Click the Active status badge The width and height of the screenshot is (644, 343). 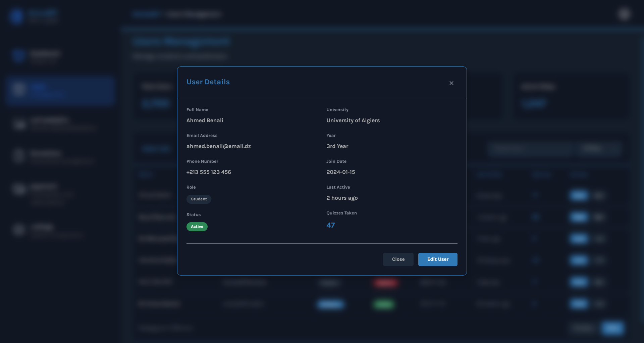point(197,227)
